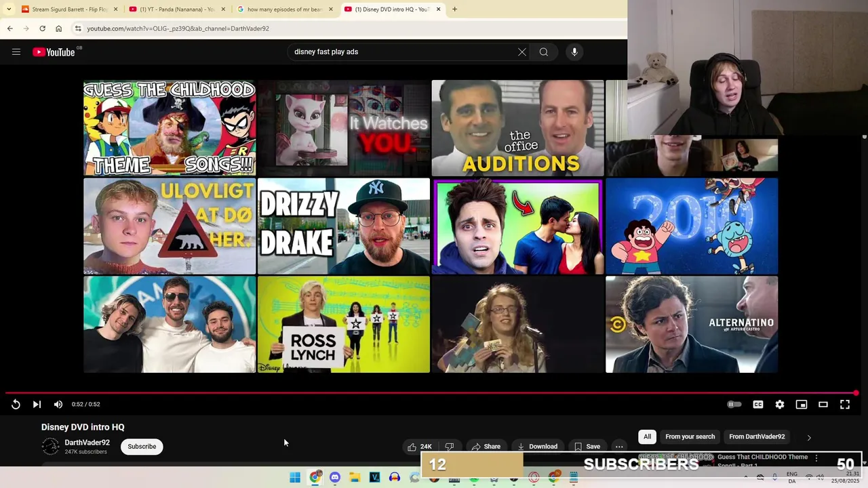Open the DarthVader92 channel name link

coord(87,443)
